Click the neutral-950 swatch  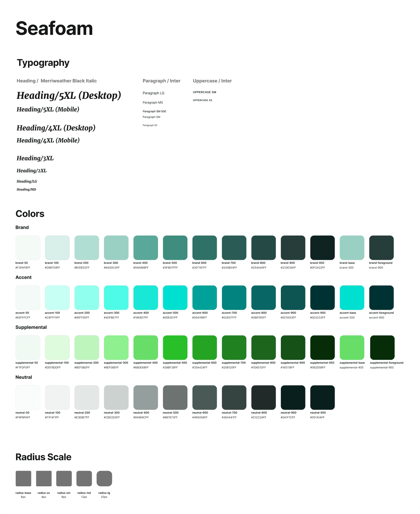coord(323,397)
